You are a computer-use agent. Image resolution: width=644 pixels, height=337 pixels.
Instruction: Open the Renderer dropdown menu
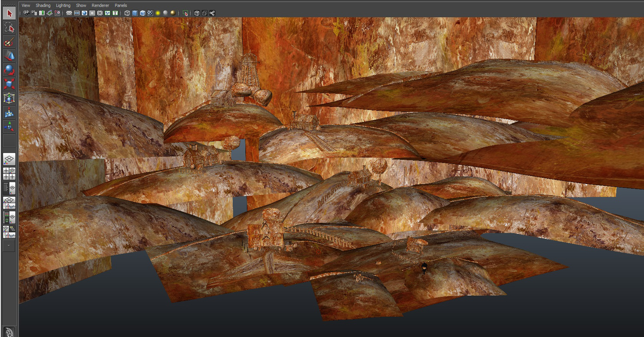100,6
